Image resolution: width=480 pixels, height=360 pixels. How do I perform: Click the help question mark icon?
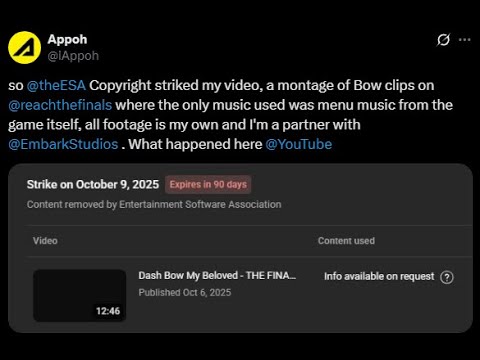point(447,277)
